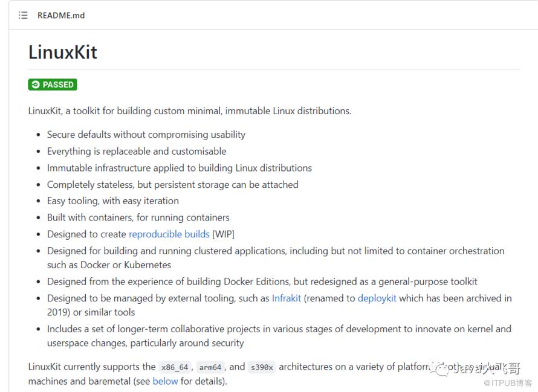Click the "Built with containers" bullet line
The height and width of the screenshot is (392, 538).
click(x=138, y=217)
